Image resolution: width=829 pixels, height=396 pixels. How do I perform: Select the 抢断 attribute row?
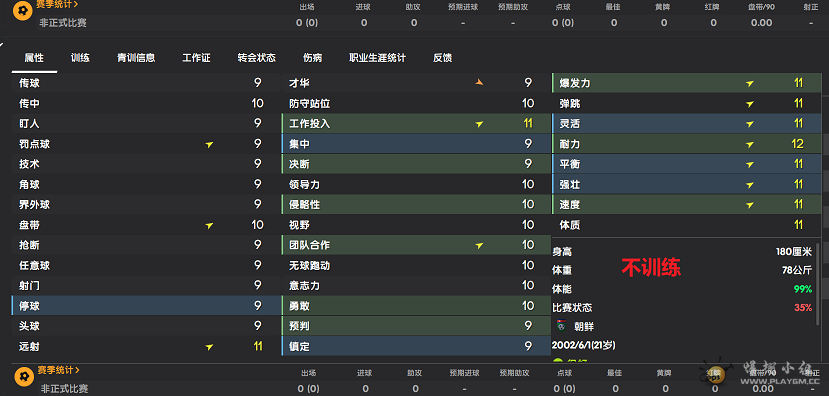(146, 245)
